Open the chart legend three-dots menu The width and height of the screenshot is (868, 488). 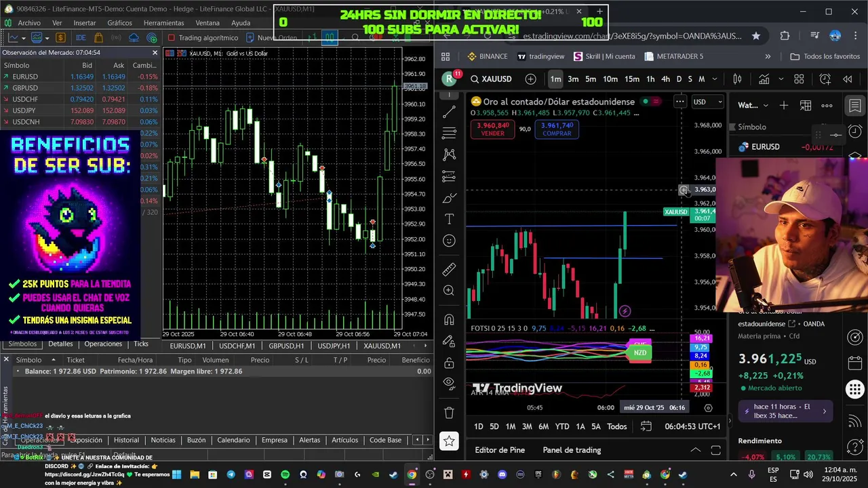tap(679, 102)
